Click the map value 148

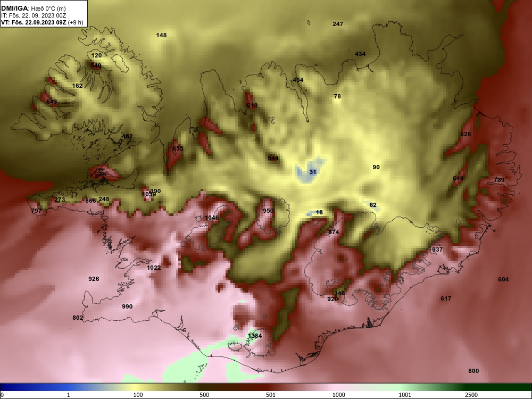coord(162,35)
